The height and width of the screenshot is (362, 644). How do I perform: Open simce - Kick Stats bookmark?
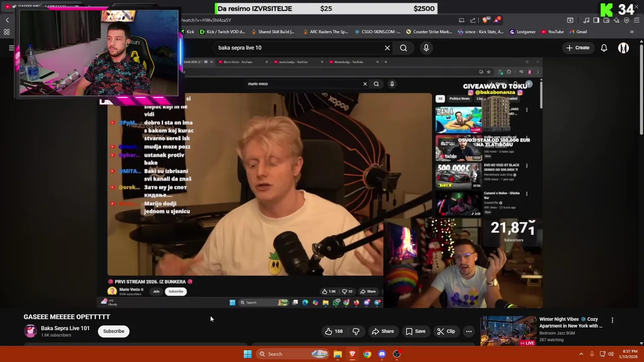(480, 32)
